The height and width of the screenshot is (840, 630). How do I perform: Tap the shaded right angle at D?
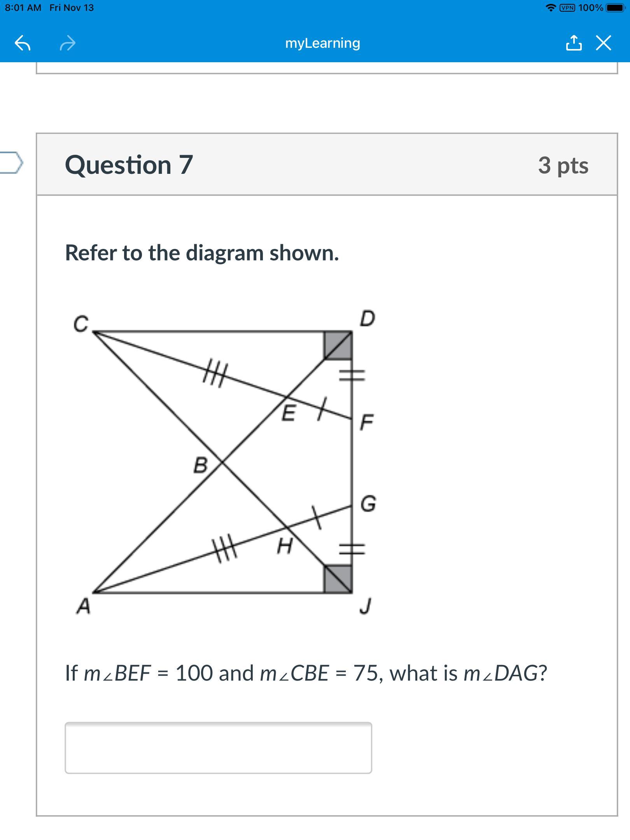[x=338, y=345]
